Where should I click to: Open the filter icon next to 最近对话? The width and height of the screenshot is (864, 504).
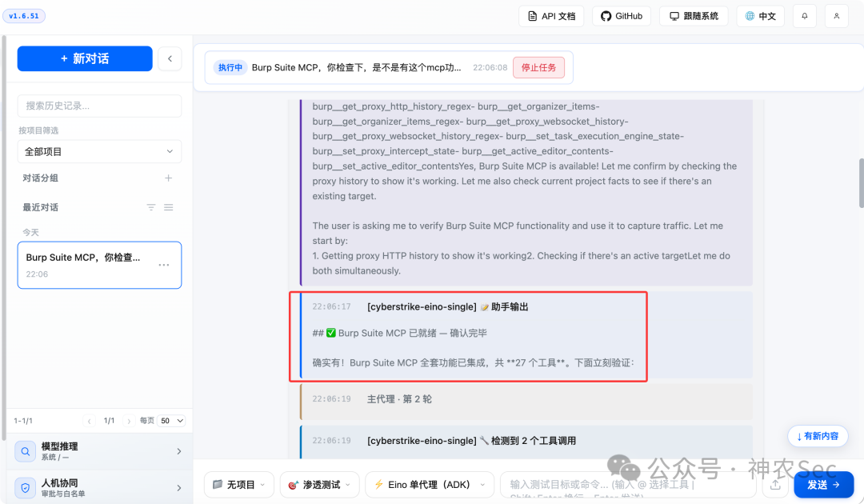(151, 207)
